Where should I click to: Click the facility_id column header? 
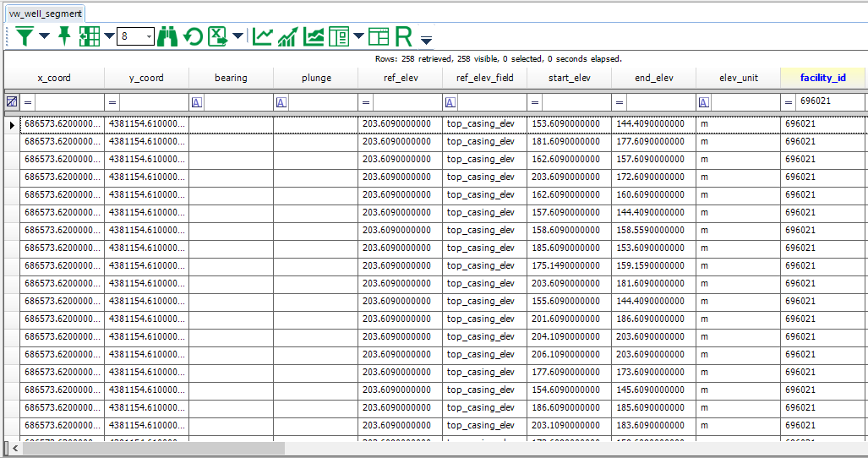pyautogui.click(x=822, y=78)
